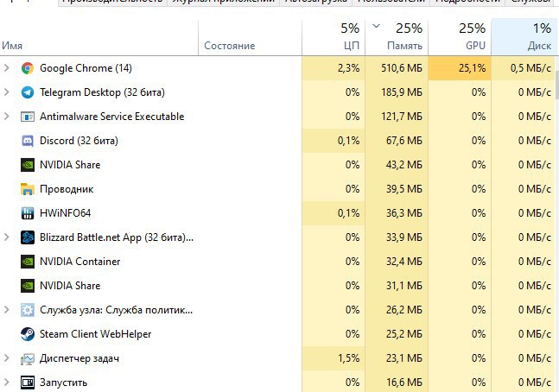Click the Память 25% column header
This screenshot has width=559, height=392.
[x=397, y=37]
